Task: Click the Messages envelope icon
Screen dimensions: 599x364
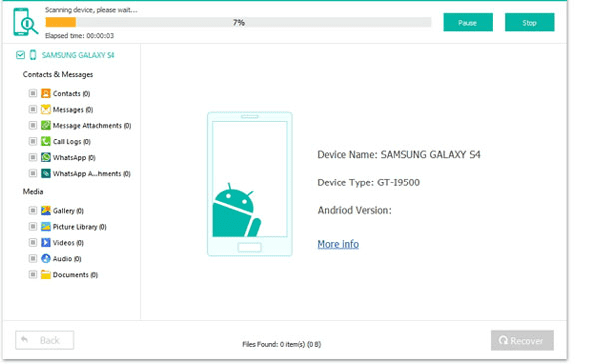Action: [x=46, y=109]
